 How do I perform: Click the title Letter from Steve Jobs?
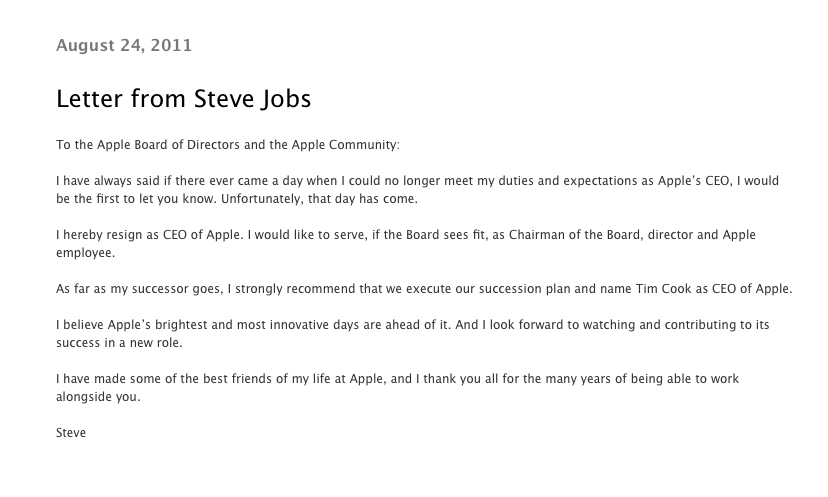pyautogui.click(x=183, y=99)
